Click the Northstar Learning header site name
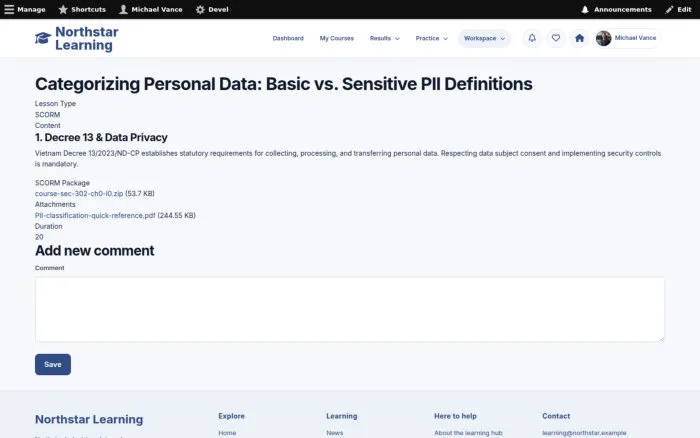This screenshot has height=438, width=700. 87,38
